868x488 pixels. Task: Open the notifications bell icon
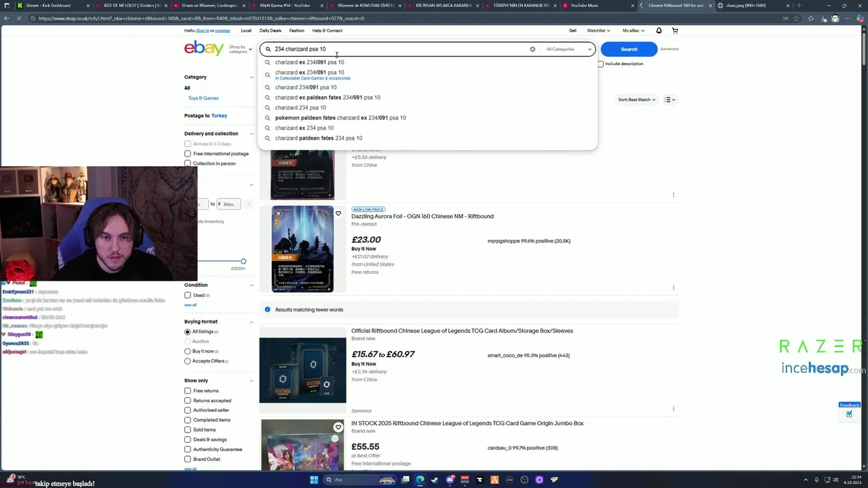coord(658,30)
